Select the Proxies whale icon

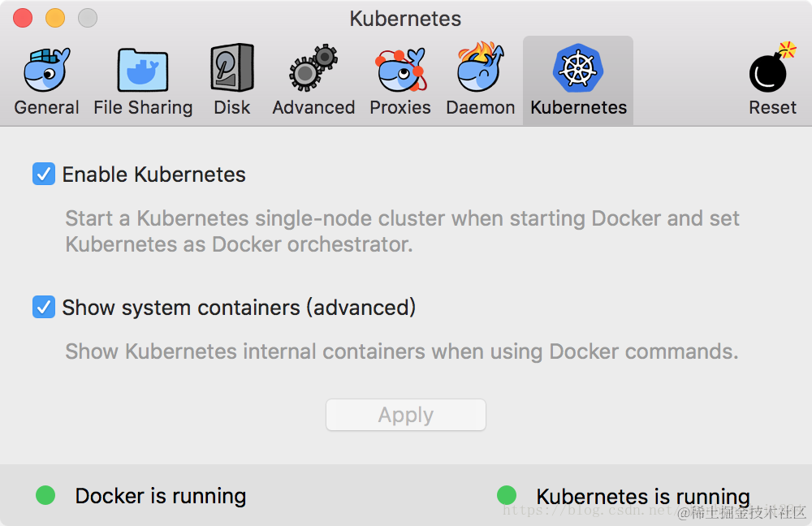(x=400, y=69)
